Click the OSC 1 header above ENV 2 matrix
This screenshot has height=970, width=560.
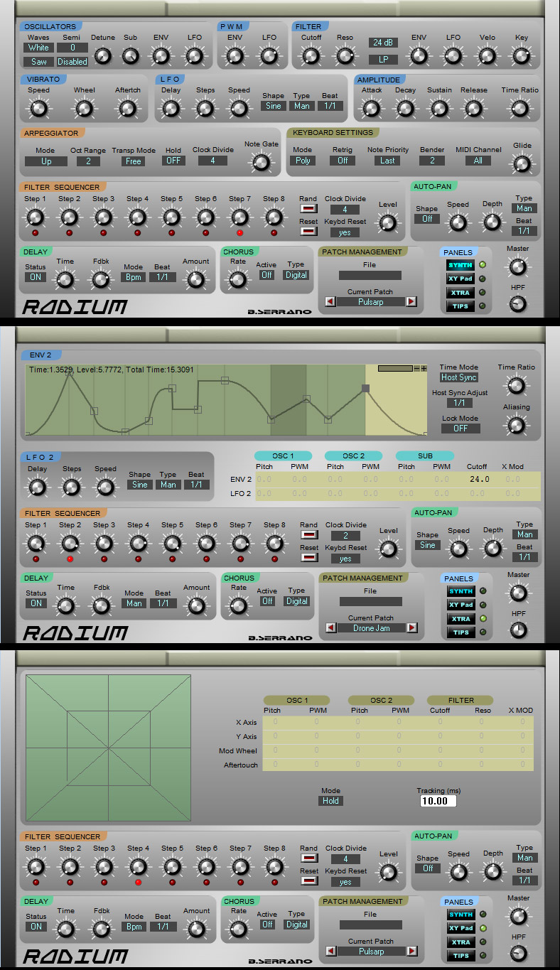pos(282,456)
